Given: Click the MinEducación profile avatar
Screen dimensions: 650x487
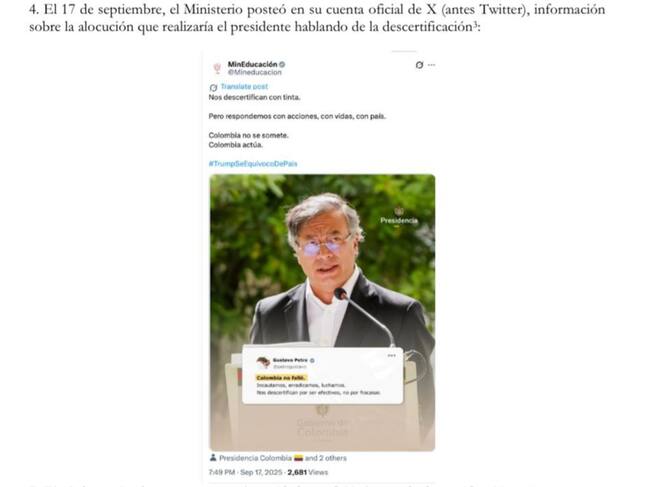Looking at the screenshot, I should (217, 68).
